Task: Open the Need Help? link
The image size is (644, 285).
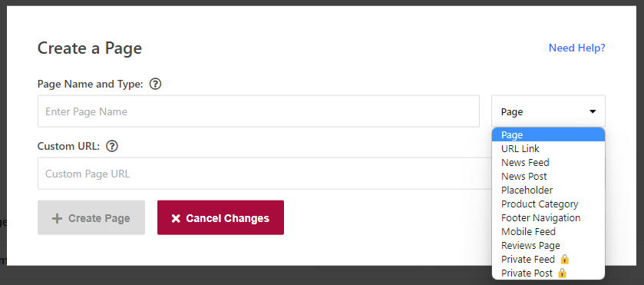Action: click(576, 48)
